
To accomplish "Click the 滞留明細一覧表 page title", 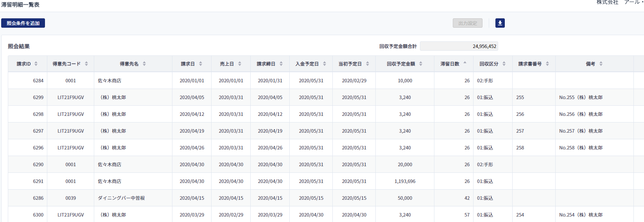I will (x=20, y=5).
